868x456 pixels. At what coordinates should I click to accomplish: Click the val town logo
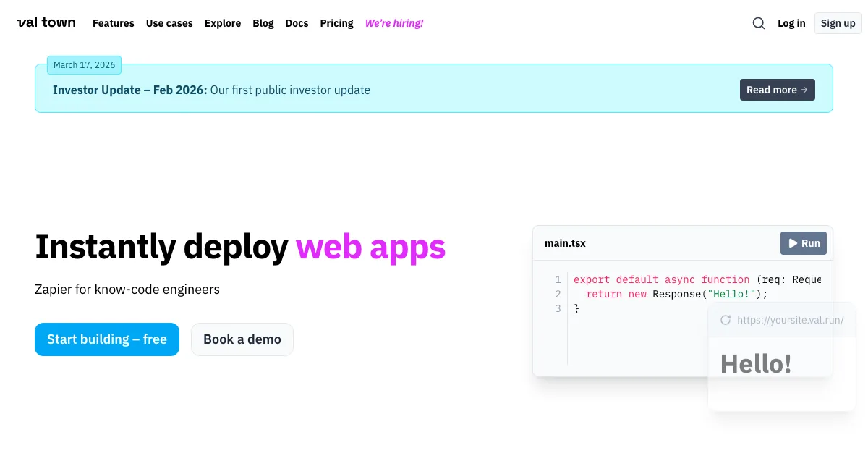46,22
